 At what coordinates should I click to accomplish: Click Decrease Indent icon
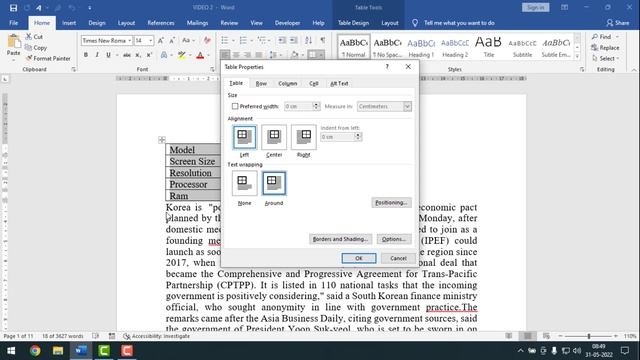click(282, 40)
